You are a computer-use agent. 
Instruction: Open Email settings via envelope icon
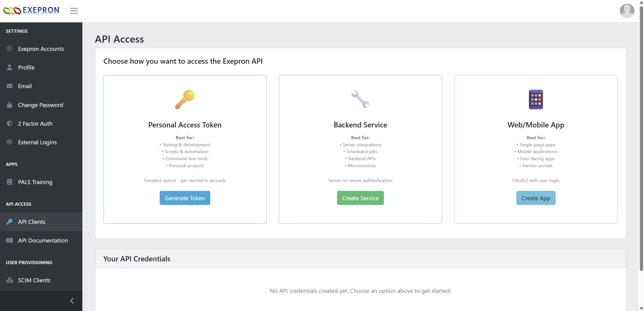pyautogui.click(x=9, y=86)
